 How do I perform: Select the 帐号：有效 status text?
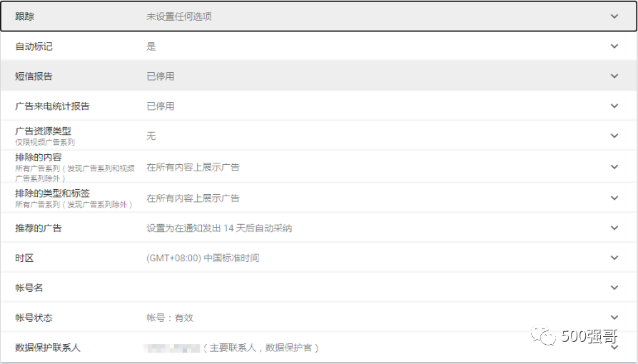(170, 318)
